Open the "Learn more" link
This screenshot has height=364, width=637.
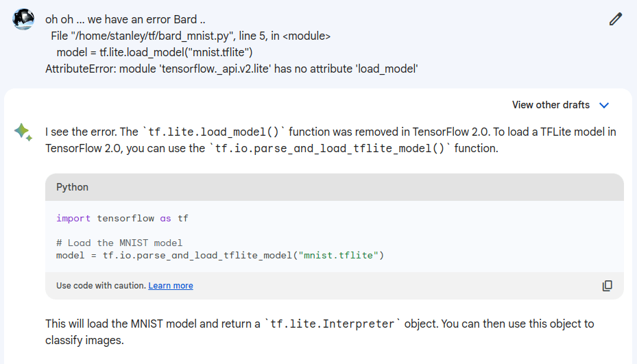tap(171, 286)
